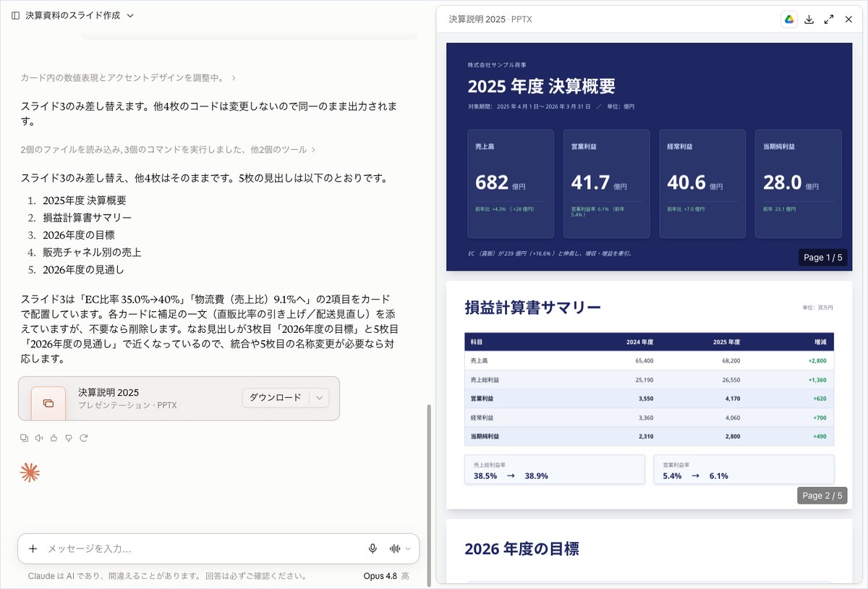The width and height of the screenshot is (868, 589).
Task: Open the Opus 4.8 model selector
Action: [x=386, y=576]
